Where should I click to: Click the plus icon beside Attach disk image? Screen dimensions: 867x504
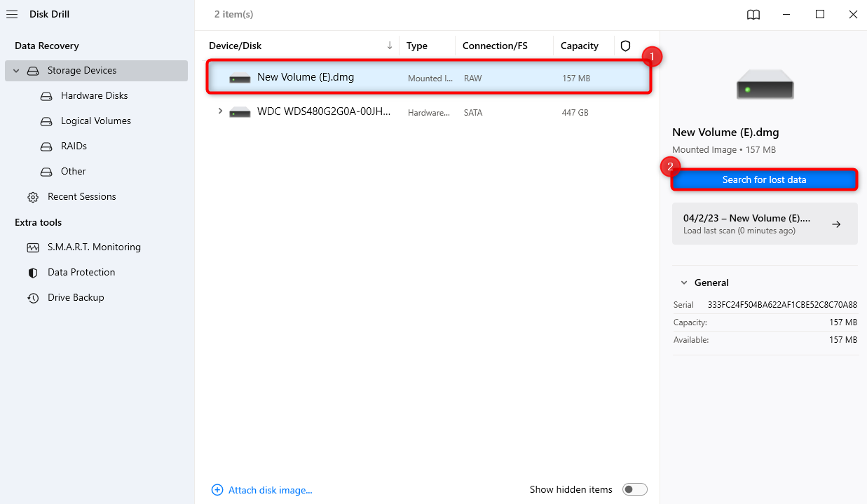217,490
